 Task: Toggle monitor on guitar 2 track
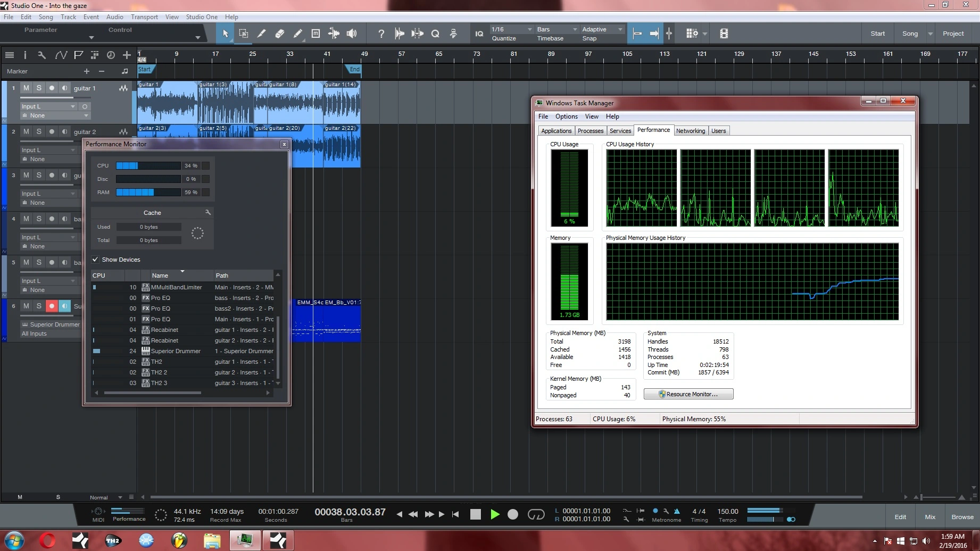pos(64,131)
